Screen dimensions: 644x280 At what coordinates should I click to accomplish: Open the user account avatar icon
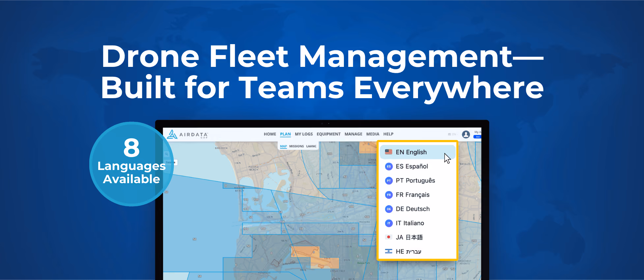pos(466,134)
